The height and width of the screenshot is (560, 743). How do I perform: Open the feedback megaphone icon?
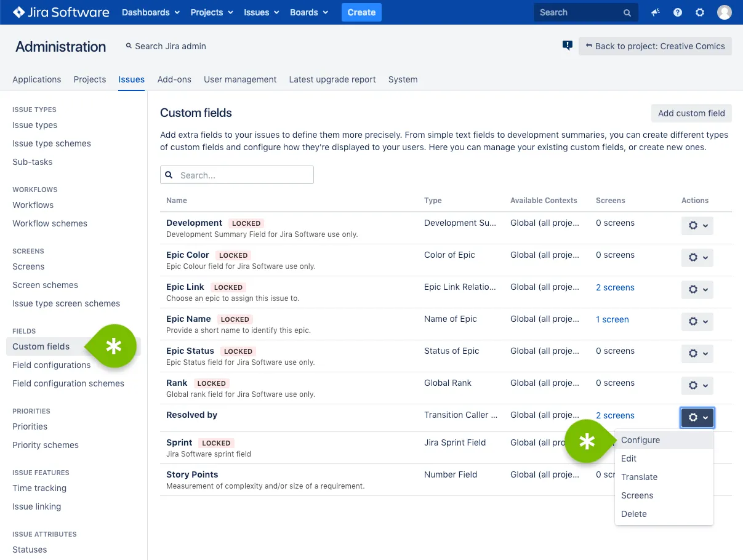tap(656, 12)
